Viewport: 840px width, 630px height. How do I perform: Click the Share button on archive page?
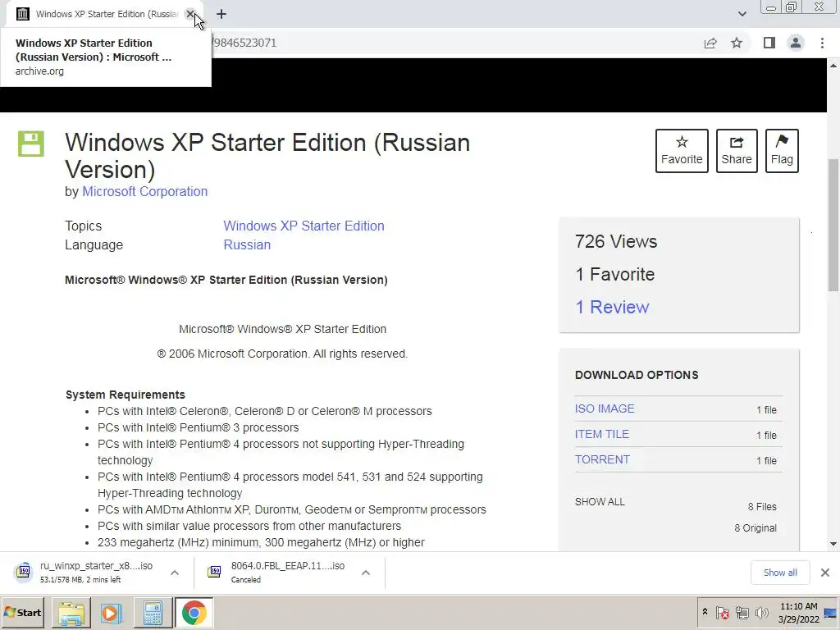pos(737,151)
